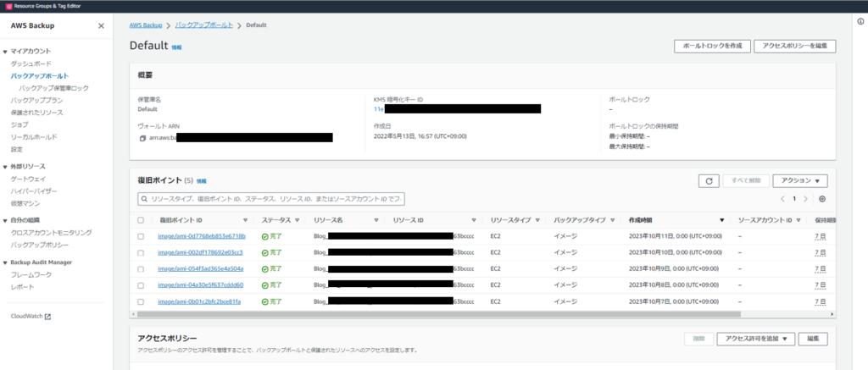Viewport: 868px width, 370px height.
Task: Click the アクセスポリシー 編集 button
Action: [x=813, y=339]
